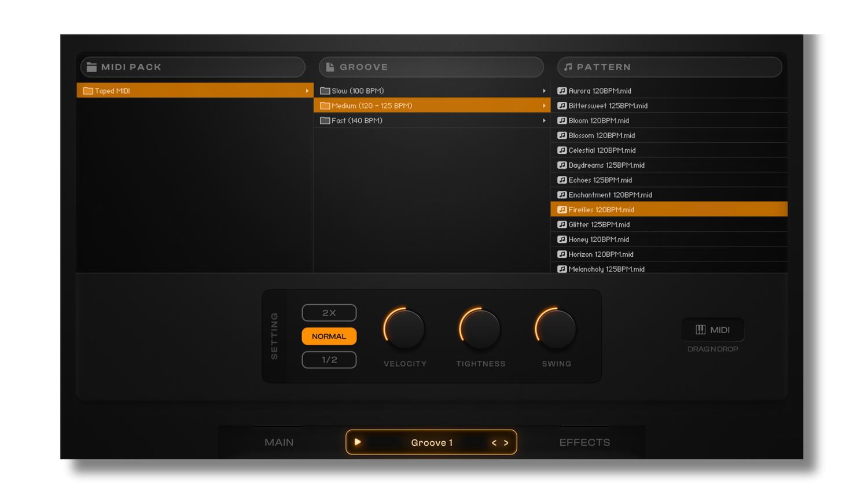Viewport: 868px width, 488px height.
Task: Expand the Fast (140 BPM) folder arrow
Action: (x=544, y=121)
